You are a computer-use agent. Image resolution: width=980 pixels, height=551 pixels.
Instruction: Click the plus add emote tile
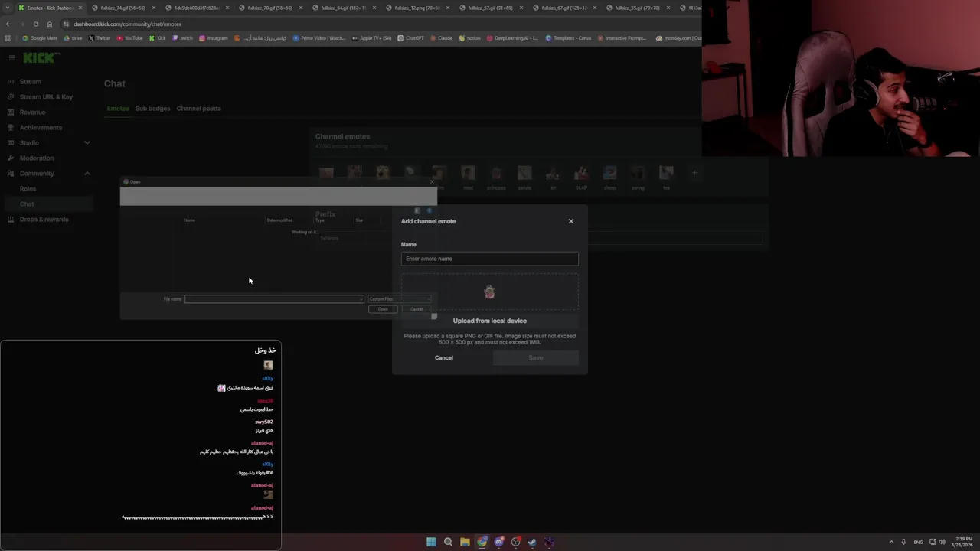[694, 173]
